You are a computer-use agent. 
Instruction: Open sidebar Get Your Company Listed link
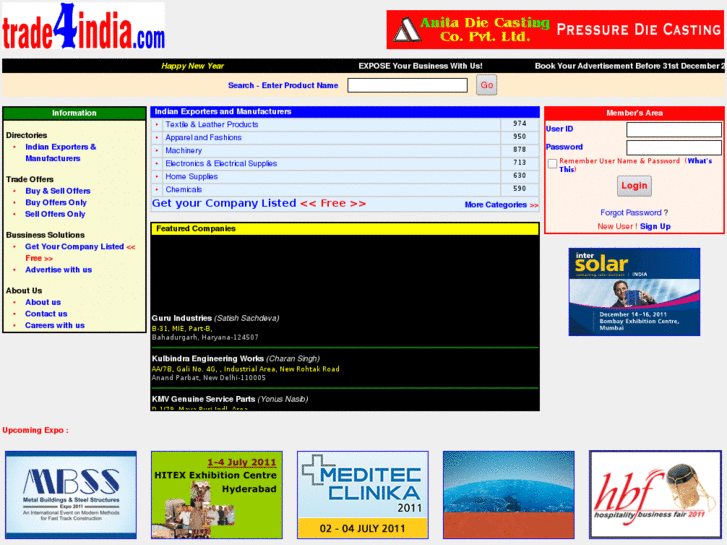coord(80,252)
